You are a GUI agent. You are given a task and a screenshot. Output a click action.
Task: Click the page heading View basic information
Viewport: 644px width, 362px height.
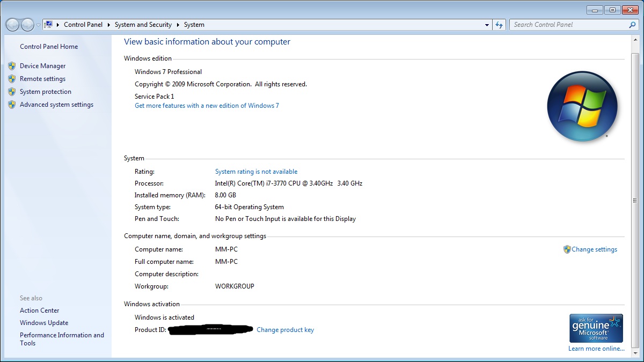click(207, 42)
